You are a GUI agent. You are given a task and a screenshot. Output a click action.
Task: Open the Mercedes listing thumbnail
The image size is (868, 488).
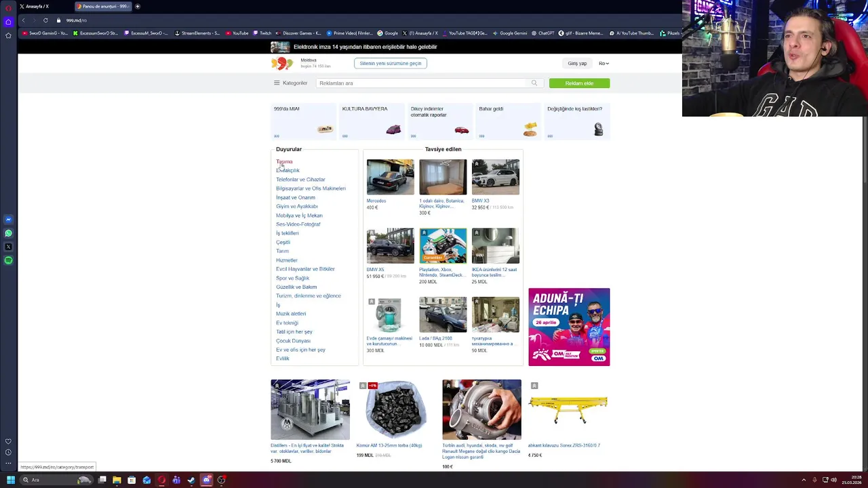pyautogui.click(x=390, y=177)
